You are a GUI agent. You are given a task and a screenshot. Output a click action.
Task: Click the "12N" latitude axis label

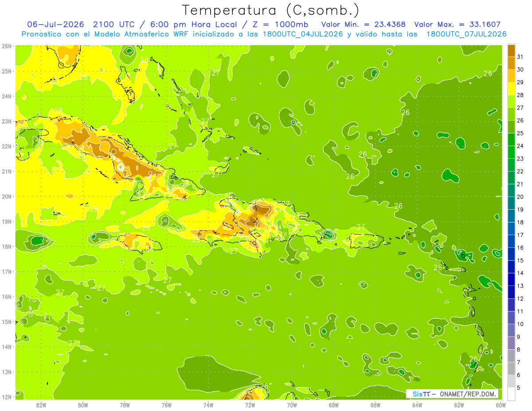pos(6,397)
